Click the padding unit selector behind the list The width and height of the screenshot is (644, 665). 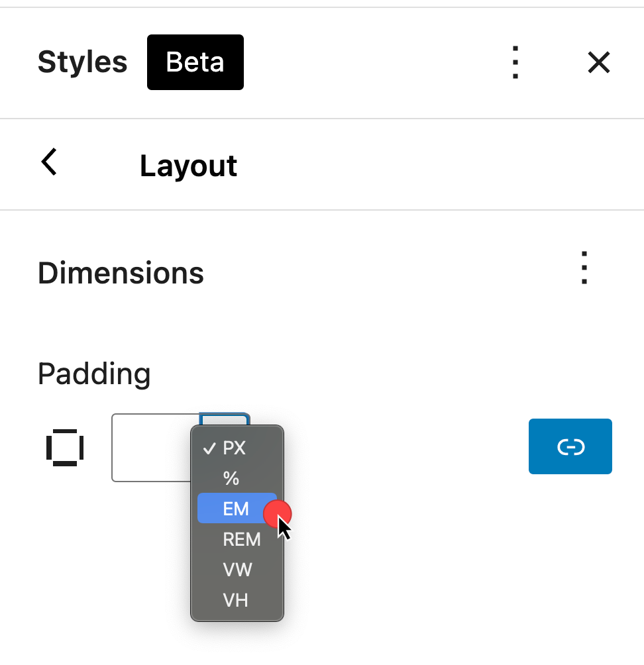[x=225, y=419]
